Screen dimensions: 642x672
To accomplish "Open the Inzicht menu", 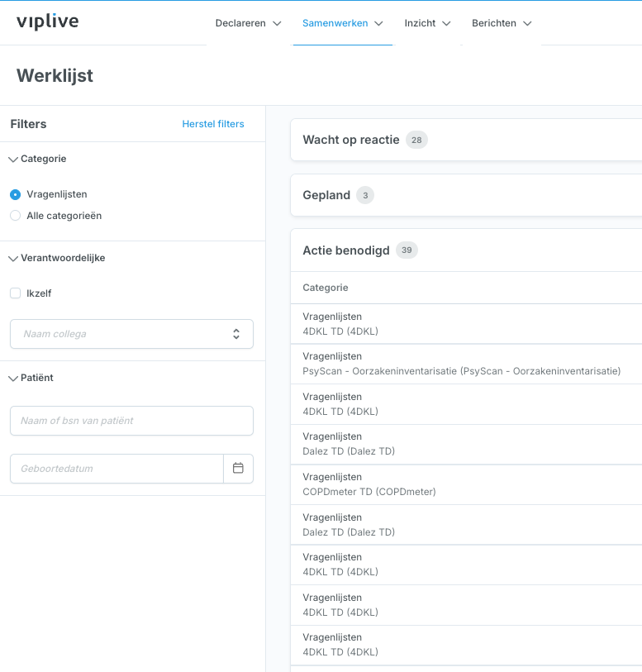I will pyautogui.click(x=427, y=23).
